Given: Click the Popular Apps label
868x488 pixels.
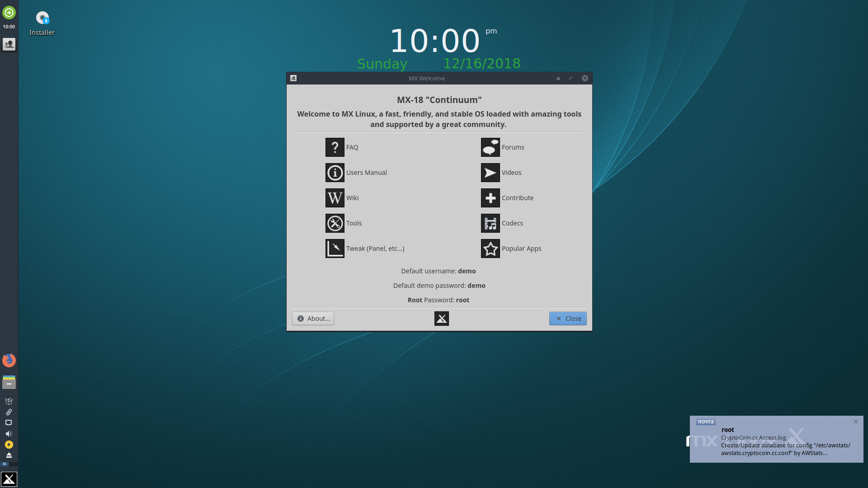Looking at the screenshot, I should 521,249.
